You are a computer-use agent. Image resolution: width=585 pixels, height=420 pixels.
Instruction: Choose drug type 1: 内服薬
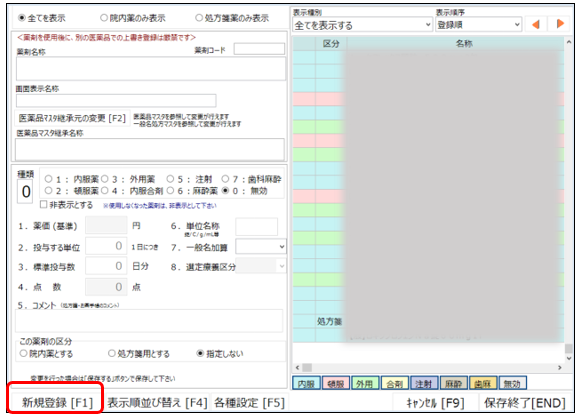tap(48, 179)
